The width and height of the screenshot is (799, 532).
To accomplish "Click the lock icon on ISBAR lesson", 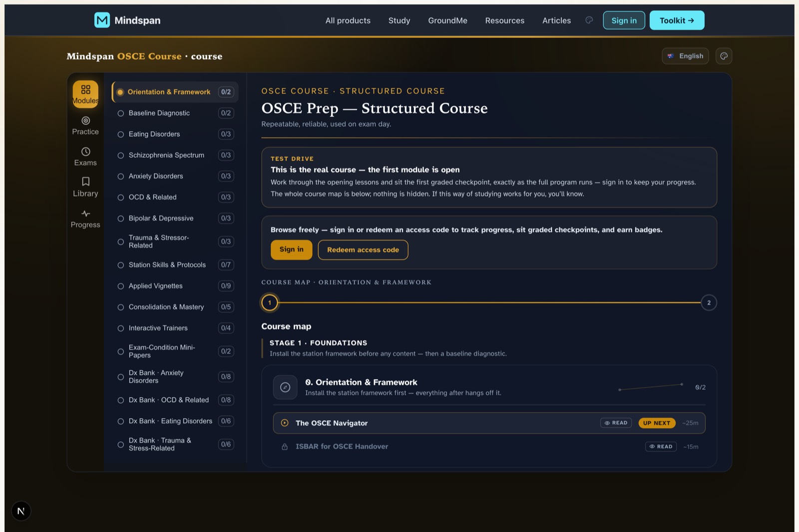I will pos(285,447).
